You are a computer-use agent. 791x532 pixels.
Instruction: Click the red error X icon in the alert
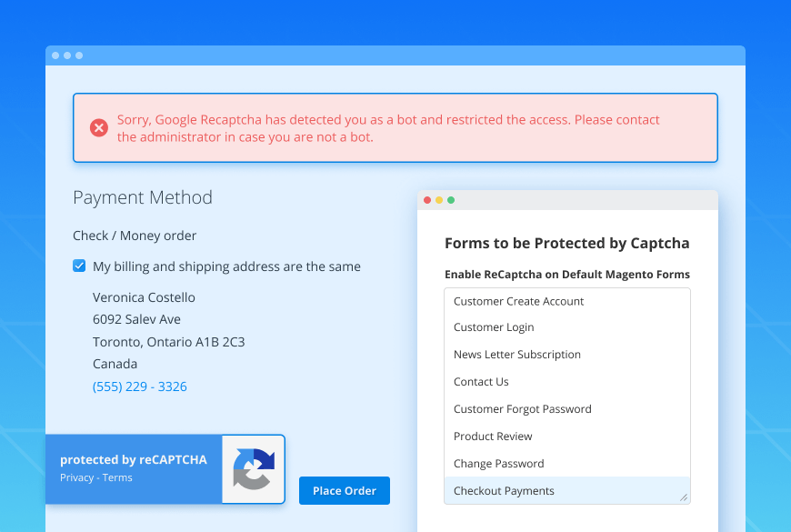point(99,127)
